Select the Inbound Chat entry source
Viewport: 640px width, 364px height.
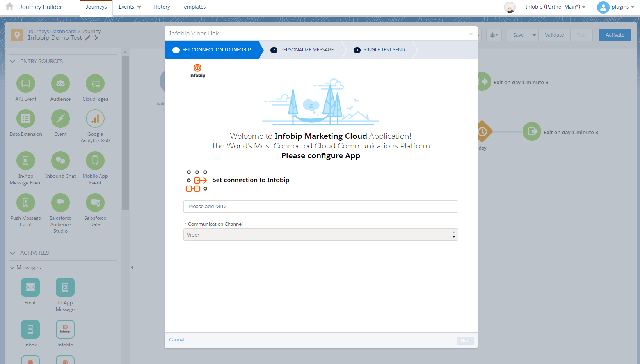pos(60,161)
